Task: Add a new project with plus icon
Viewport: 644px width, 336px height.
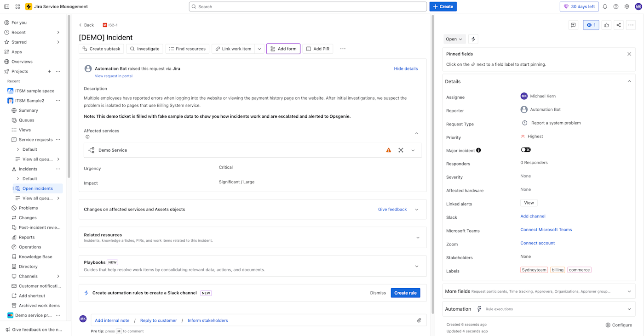Action: [49, 71]
